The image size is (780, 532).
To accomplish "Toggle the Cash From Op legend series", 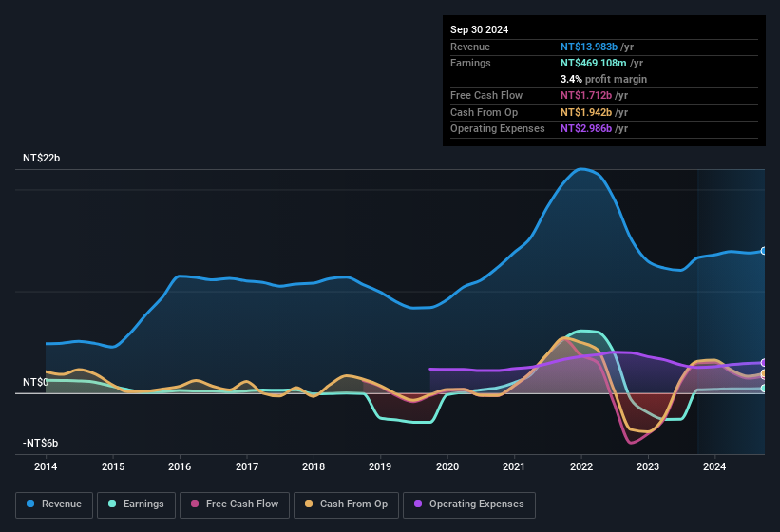I will 346,504.
